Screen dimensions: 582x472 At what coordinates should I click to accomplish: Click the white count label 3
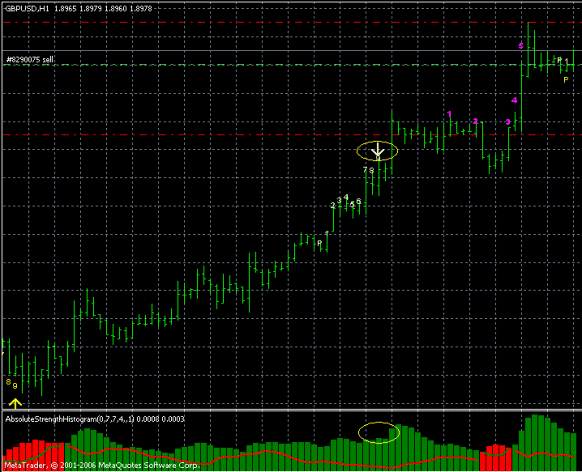(339, 201)
